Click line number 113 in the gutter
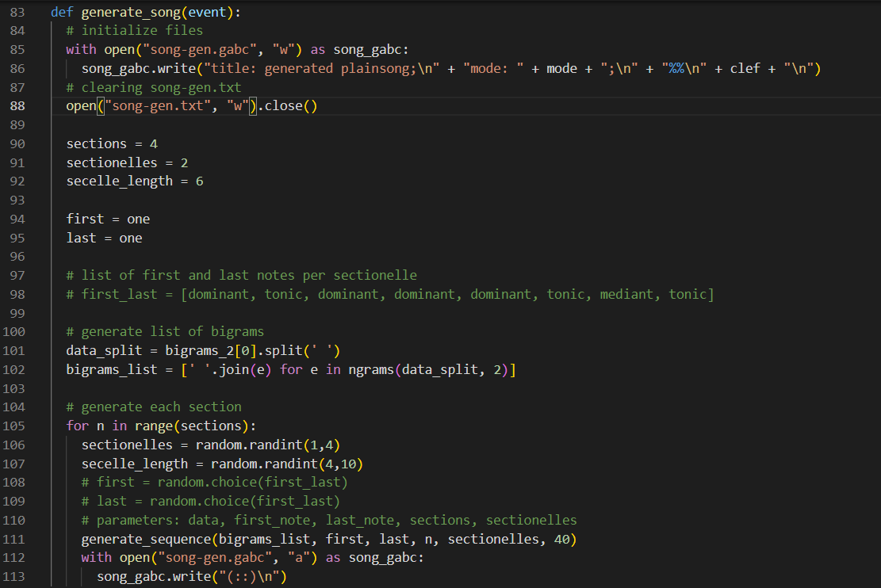The width and height of the screenshot is (881, 588). [x=14, y=576]
